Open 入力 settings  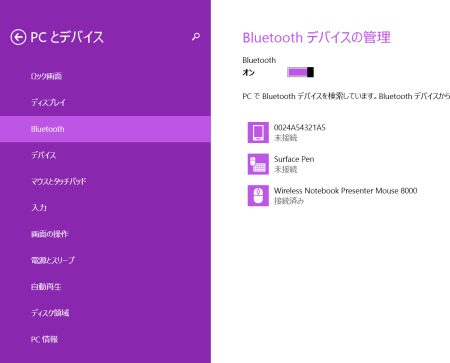point(105,208)
